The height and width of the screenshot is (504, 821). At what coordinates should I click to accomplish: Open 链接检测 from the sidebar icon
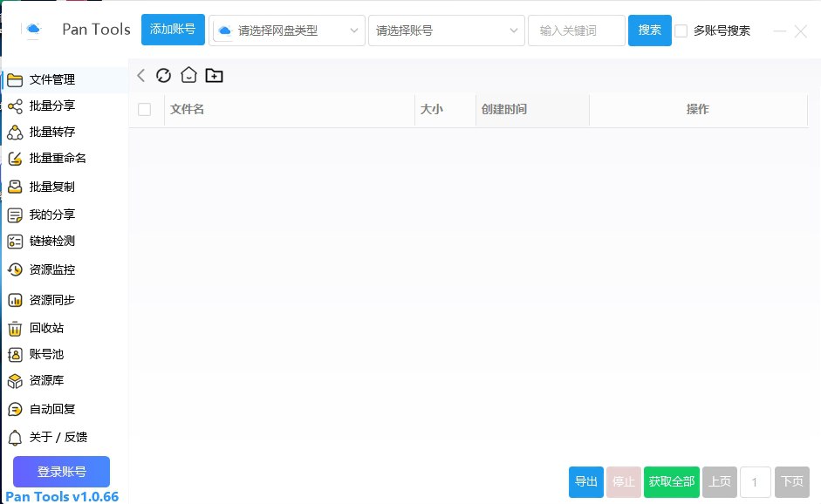[17, 241]
